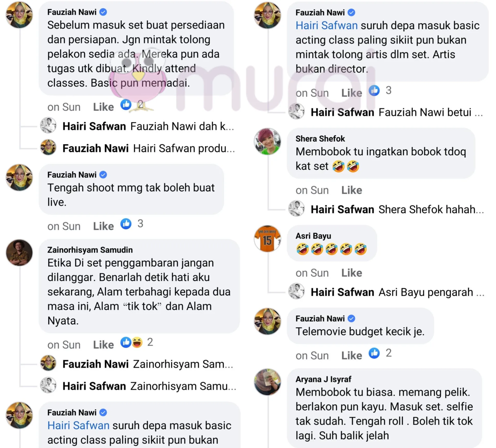Click the verified badge beside Fauziah Nawi on Telemovie comment
The image size is (496, 448).
coord(351,319)
